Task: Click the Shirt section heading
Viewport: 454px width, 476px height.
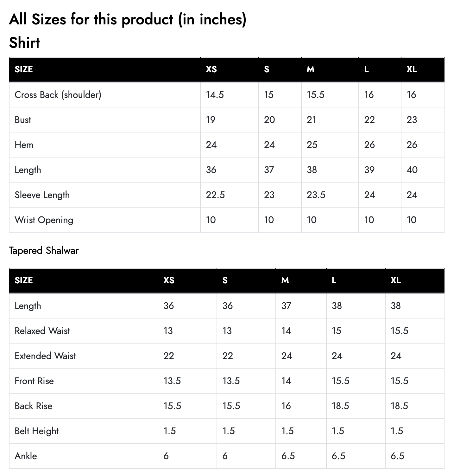Action: point(24,43)
